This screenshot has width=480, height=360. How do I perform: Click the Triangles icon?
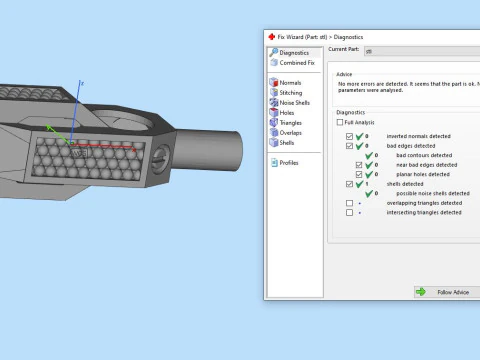(274, 122)
